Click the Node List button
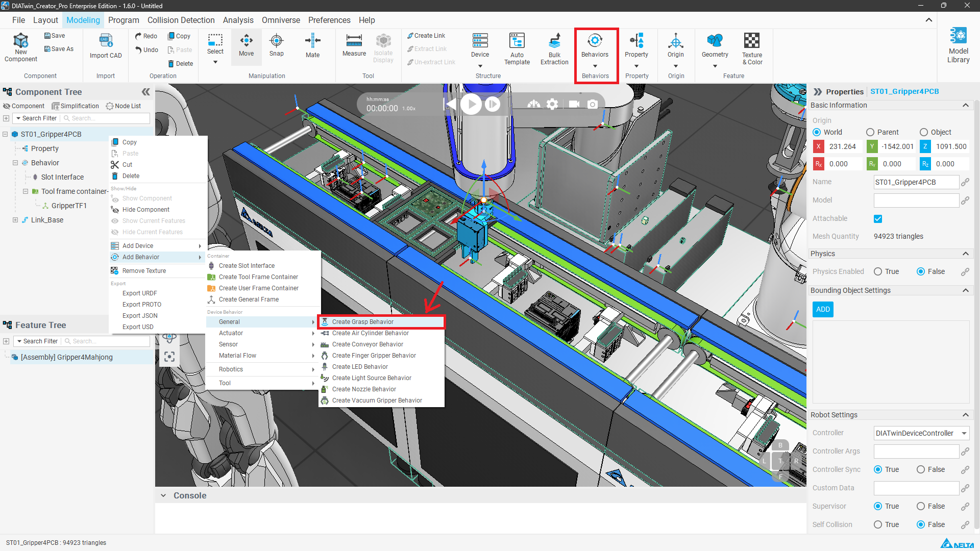 124,106
